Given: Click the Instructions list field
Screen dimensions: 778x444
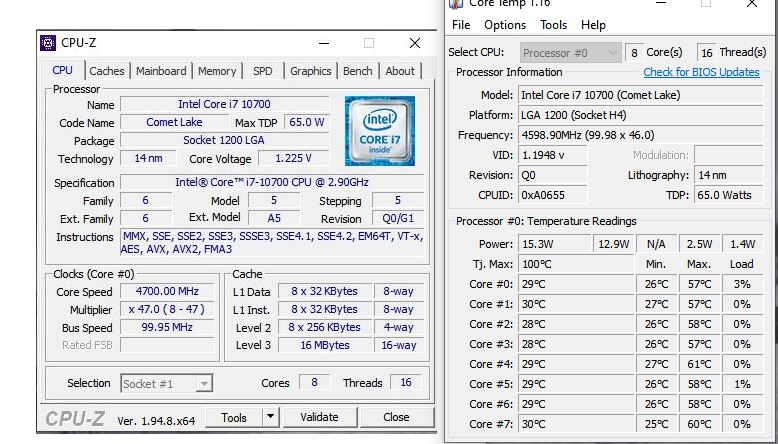Looking at the screenshot, I should pyautogui.click(x=272, y=243).
